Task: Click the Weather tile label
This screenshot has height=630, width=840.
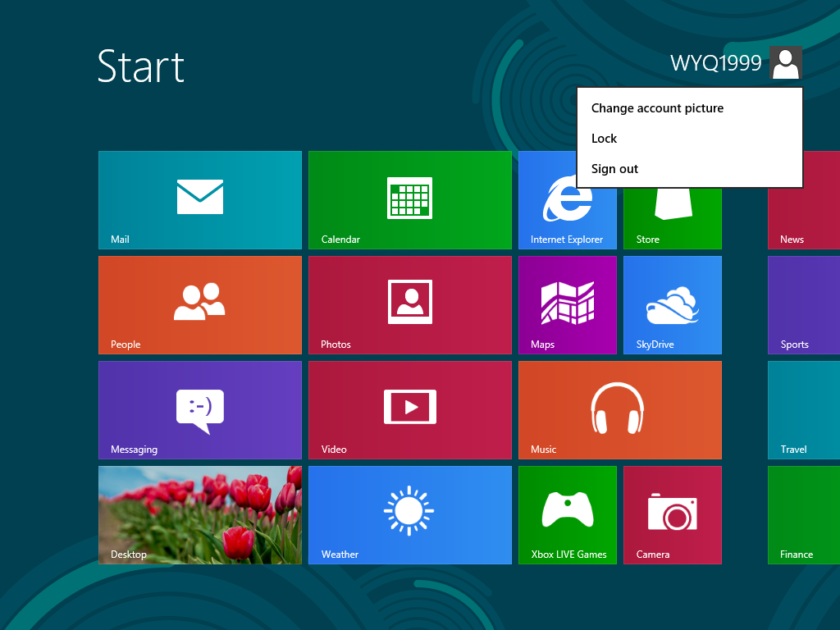Action: [x=340, y=555]
